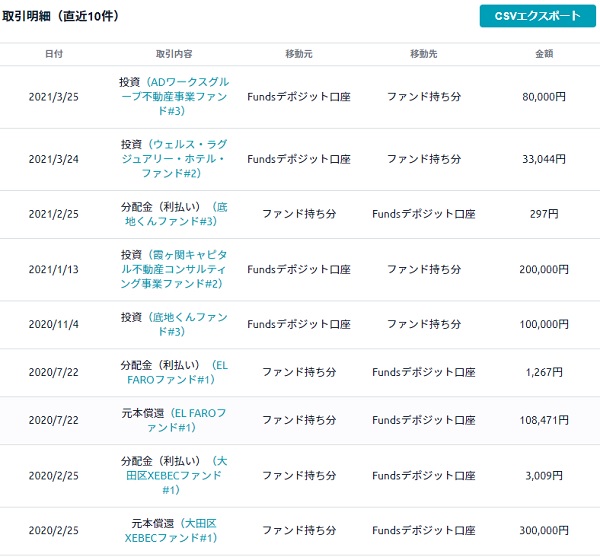Select the date 2021/2/25
This screenshot has height=557, width=600.
(54, 214)
